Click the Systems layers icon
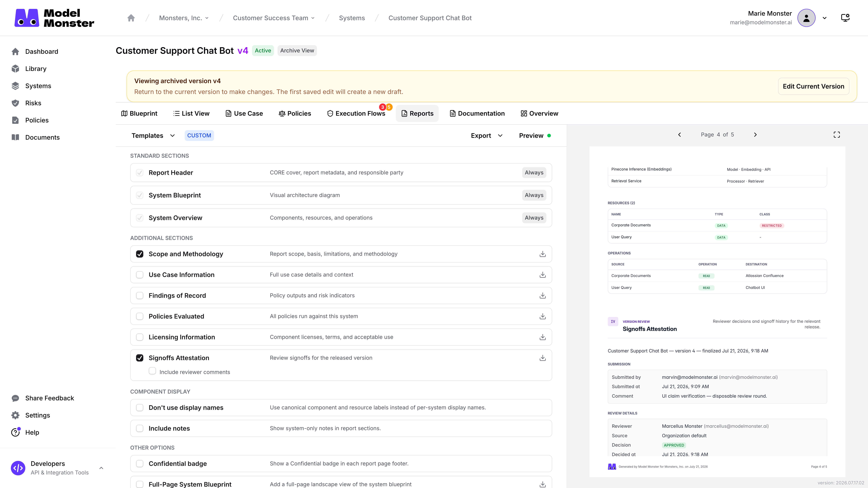 click(x=16, y=86)
